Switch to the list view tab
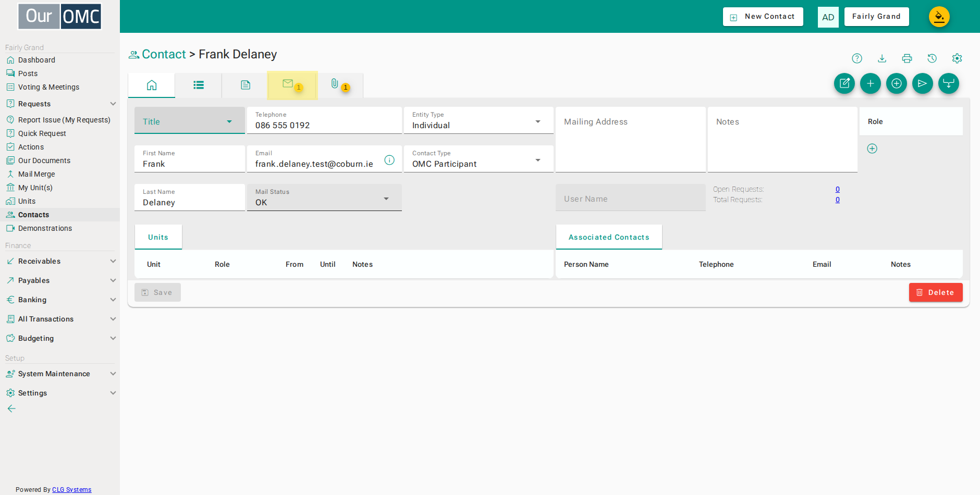Viewport: 980px width, 495px height. click(199, 85)
